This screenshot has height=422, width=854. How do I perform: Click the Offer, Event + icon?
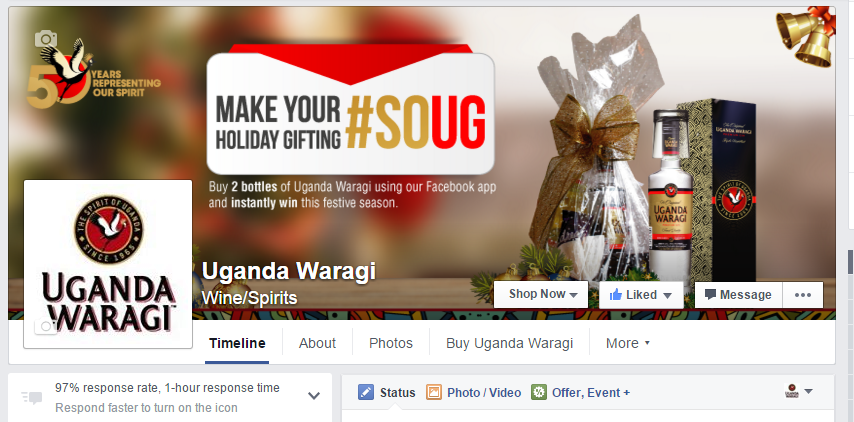pyautogui.click(x=539, y=393)
